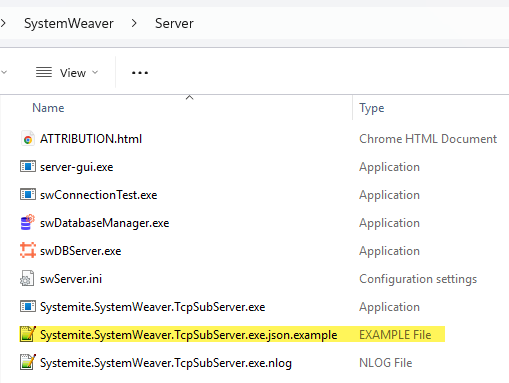Expand the chevron before SystemWeaver breadcrumb

(x=3, y=23)
